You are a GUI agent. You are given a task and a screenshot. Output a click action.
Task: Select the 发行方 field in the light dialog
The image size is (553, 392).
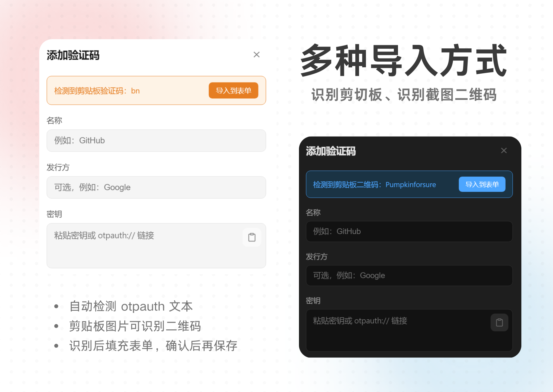click(156, 187)
